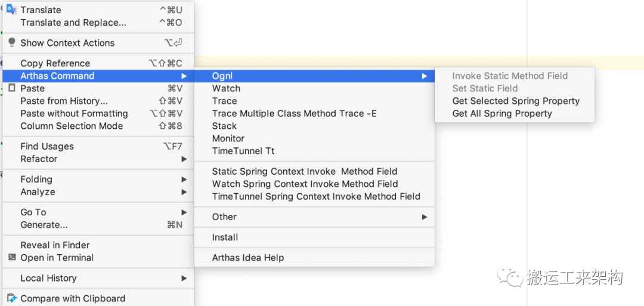Click the Open in Terminal icon
Screen dimensions: 644x306
[x=11, y=258]
